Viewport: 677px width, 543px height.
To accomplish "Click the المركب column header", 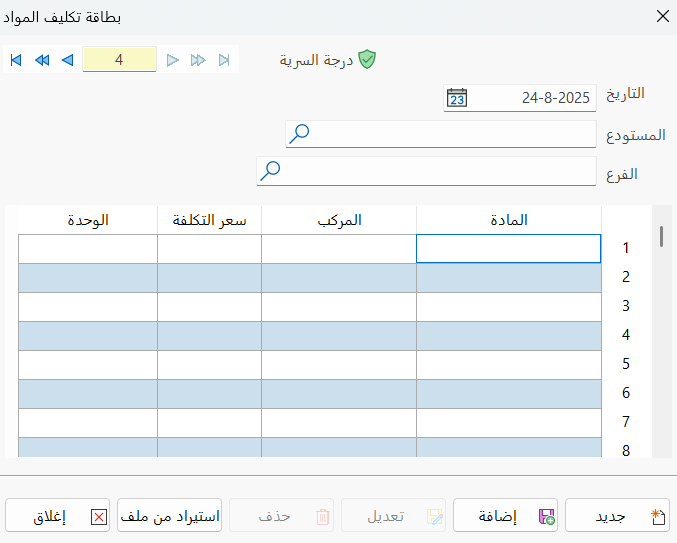I will (339, 220).
